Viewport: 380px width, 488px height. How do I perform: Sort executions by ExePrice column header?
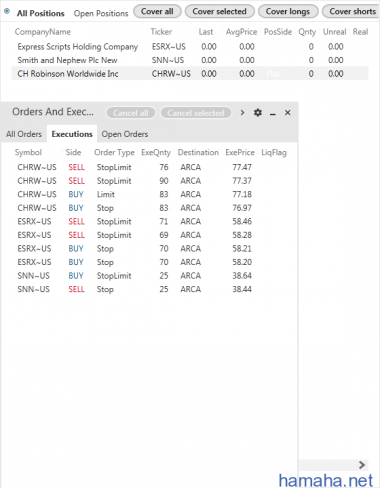tap(240, 153)
